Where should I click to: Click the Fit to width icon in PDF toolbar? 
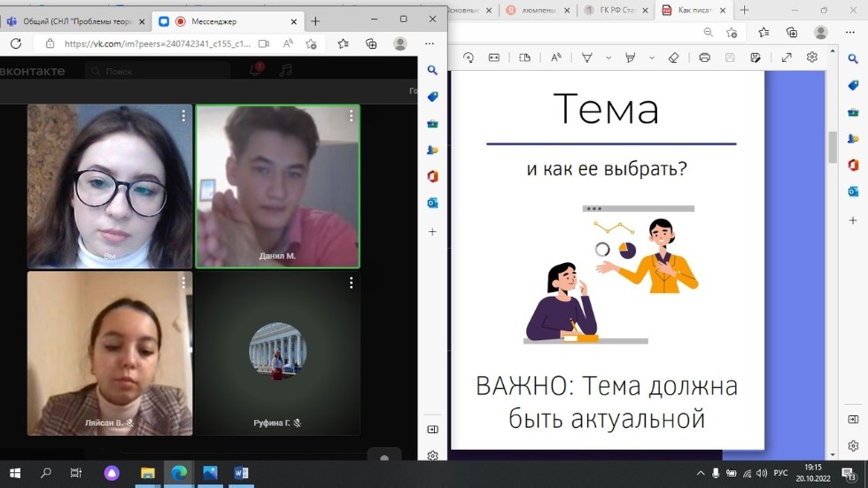coord(494,58)
